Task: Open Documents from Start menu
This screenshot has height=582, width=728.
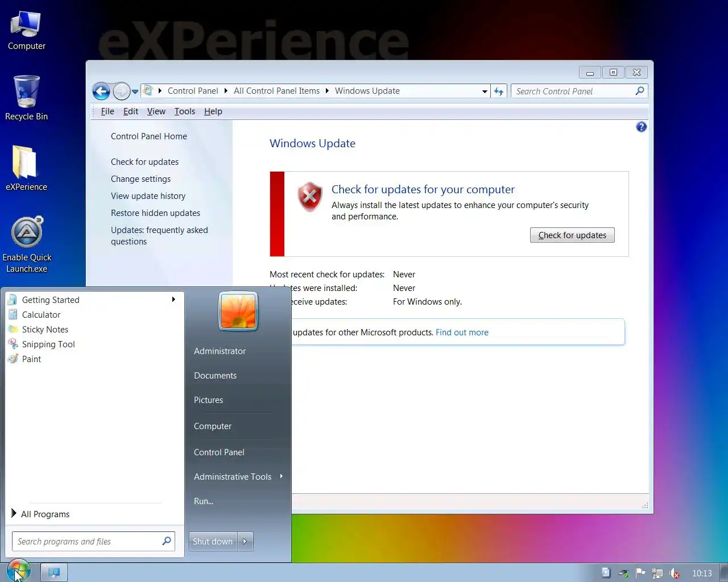Action: click(x=215, y=376)
